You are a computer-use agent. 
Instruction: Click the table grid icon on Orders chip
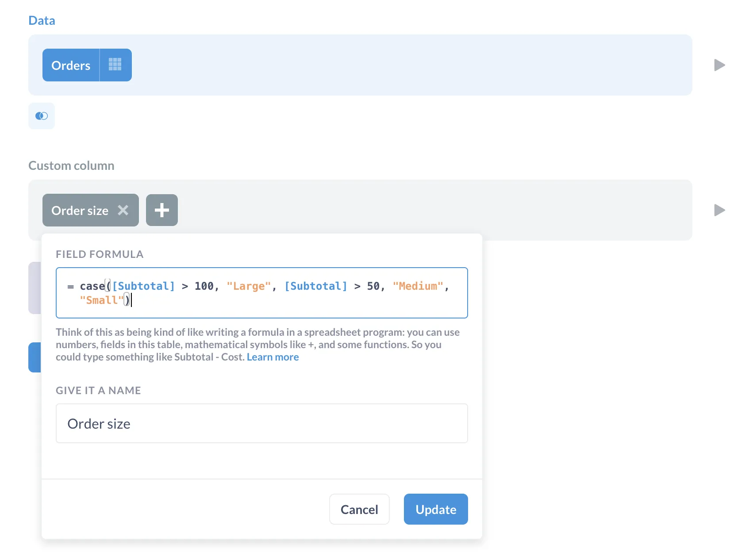[115, 65]
